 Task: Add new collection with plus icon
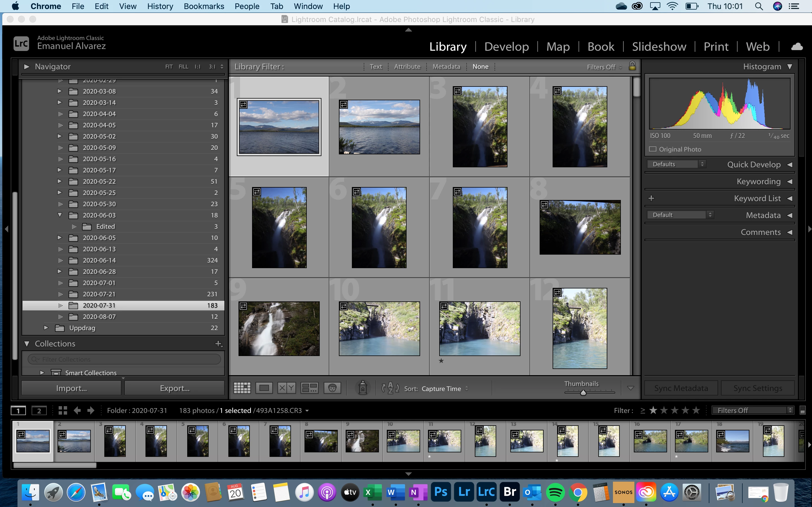click(x=219, y=344)
